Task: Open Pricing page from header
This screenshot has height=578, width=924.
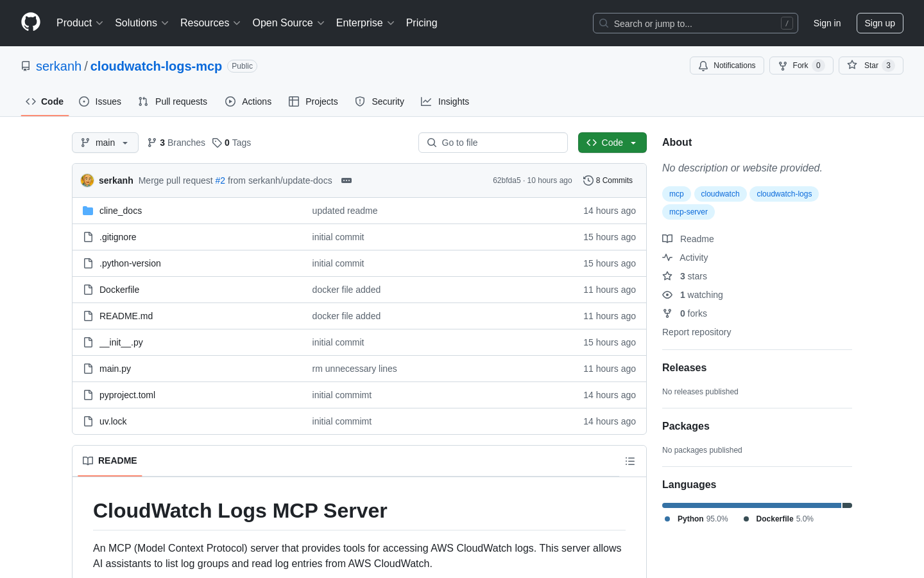Action: 422,23
